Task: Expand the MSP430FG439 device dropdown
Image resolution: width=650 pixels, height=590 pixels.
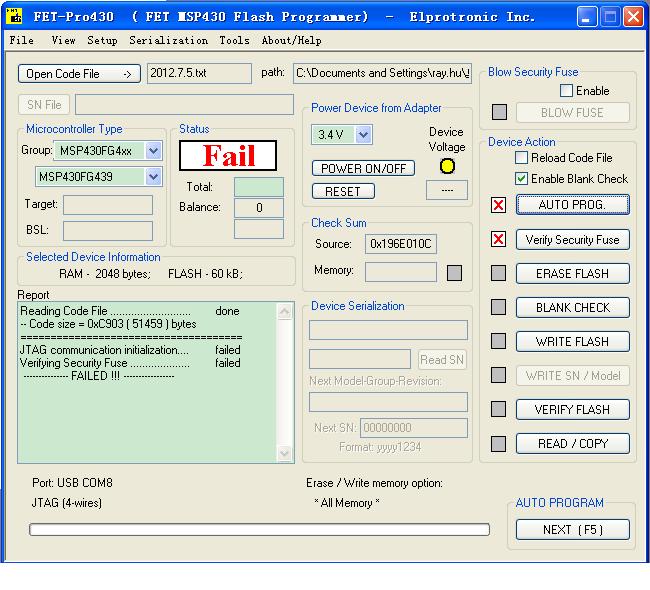Action: point(153,177)
